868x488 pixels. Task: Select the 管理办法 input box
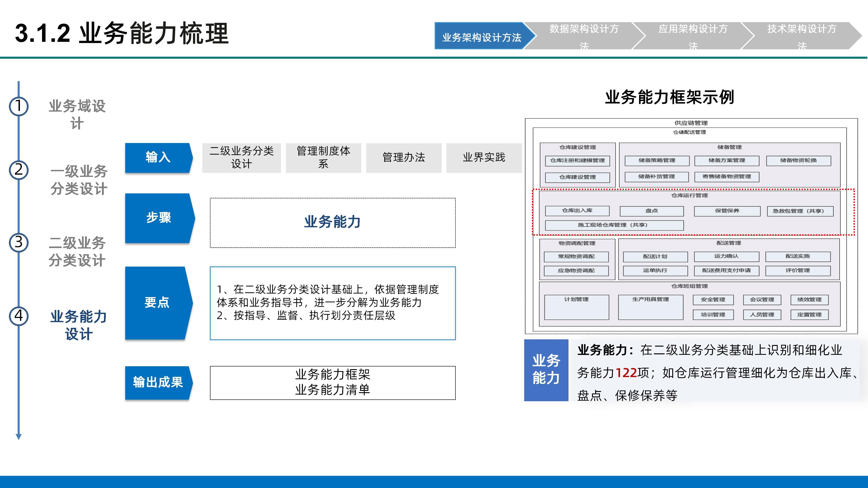tap(404, 158)
